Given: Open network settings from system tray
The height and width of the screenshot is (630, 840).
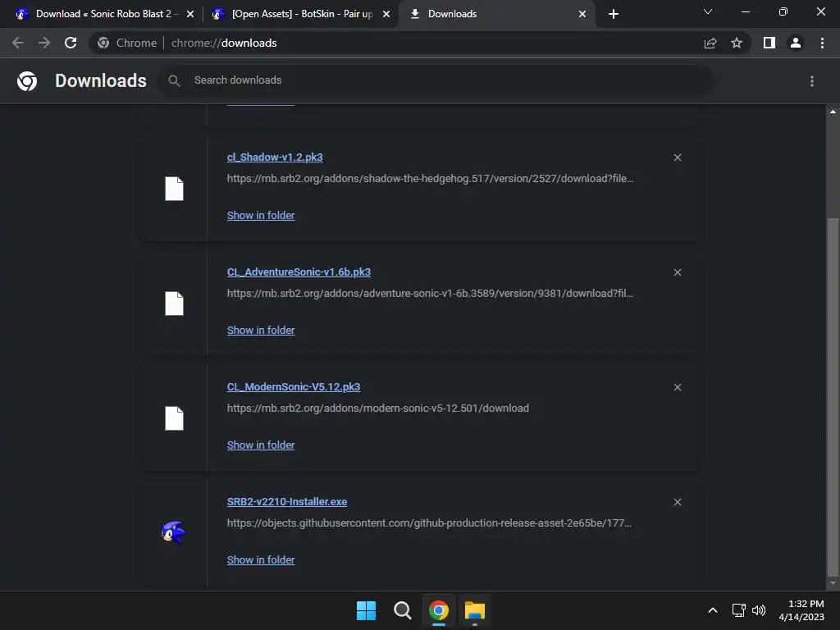Looking at the screenshot, I should (x=739, y=610).
